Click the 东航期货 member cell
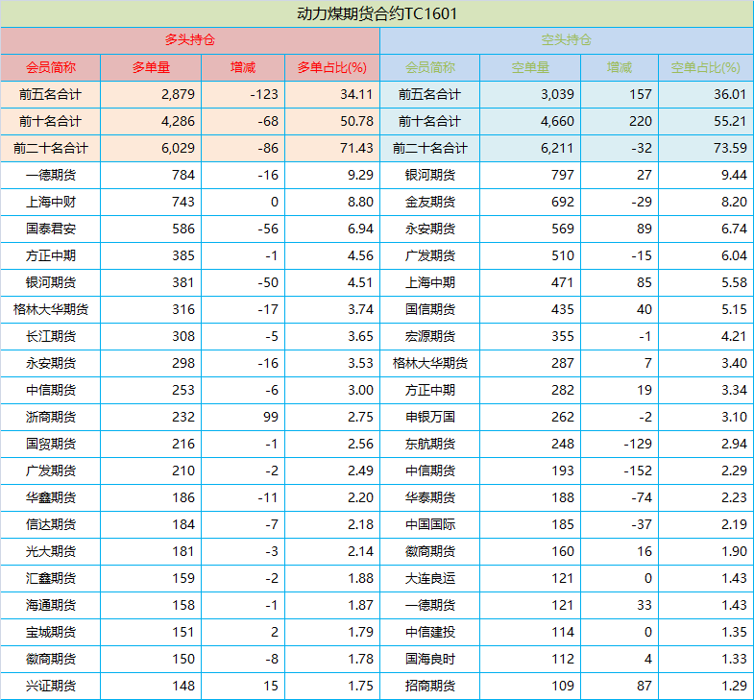 click(430, 445)
